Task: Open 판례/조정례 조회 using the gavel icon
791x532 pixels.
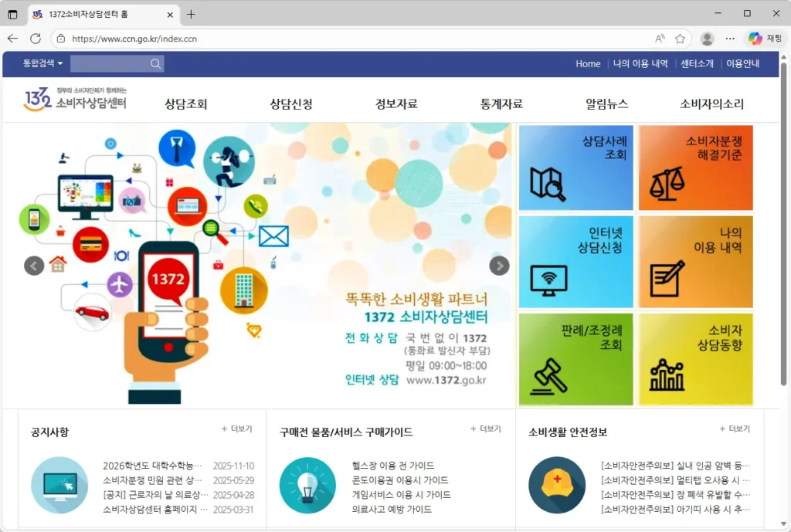Action: point(549,376)
